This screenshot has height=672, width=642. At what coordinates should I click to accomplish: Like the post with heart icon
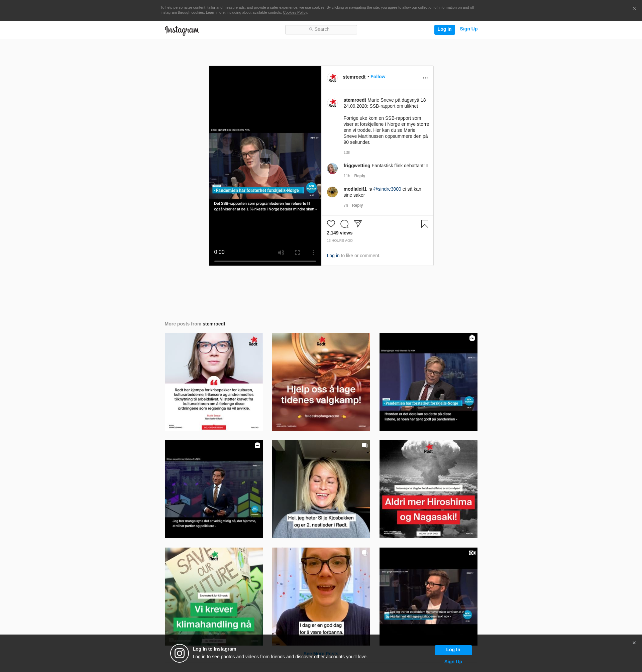(x=331, y=224)
